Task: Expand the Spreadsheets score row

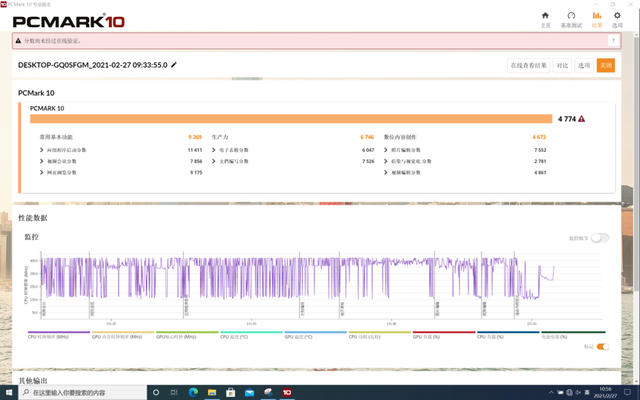Action: (214, 150)
